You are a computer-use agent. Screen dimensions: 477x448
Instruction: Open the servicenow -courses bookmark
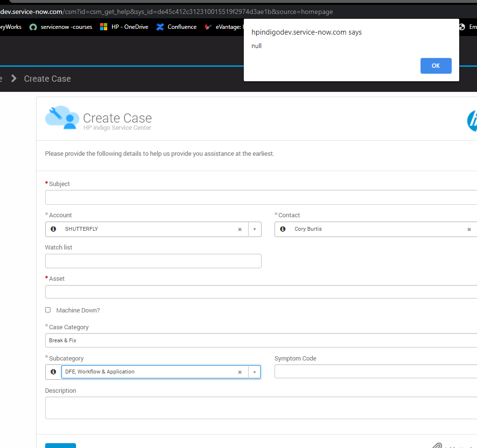[x=61, y=27]
